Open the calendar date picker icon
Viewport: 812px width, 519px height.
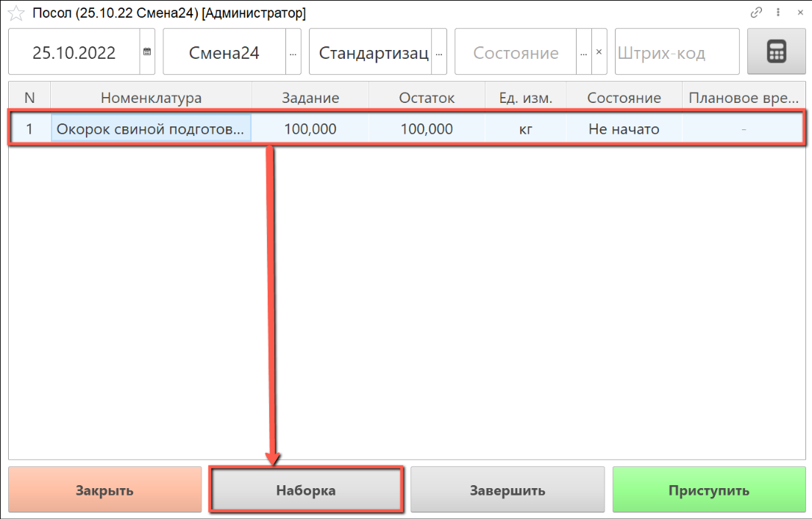pos(147,52)
